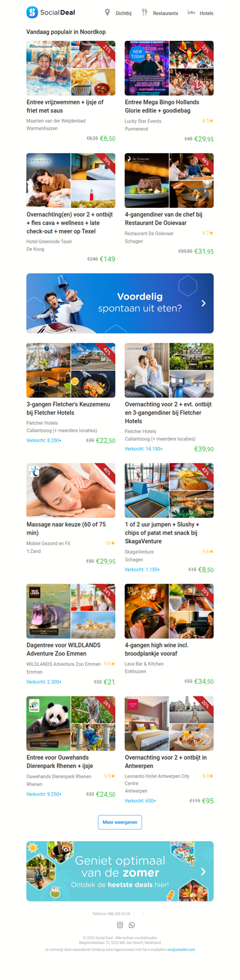Open the Massage naar keuze deal image
This screenshot has height=980, width=240.
point(71,490)
